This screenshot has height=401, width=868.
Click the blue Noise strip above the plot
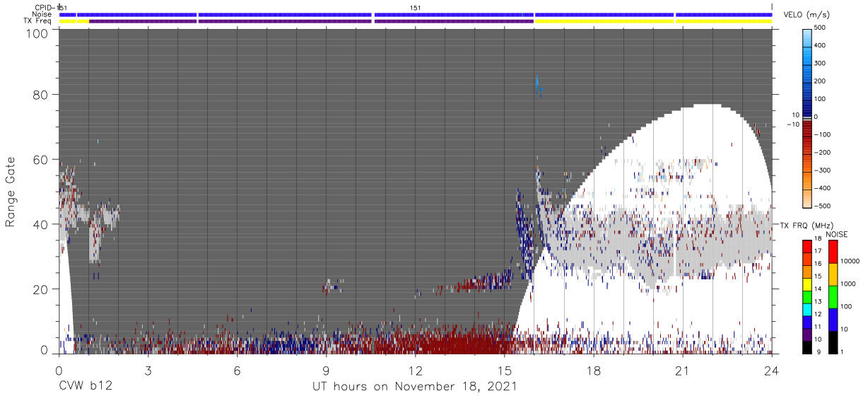pos(415,14)
